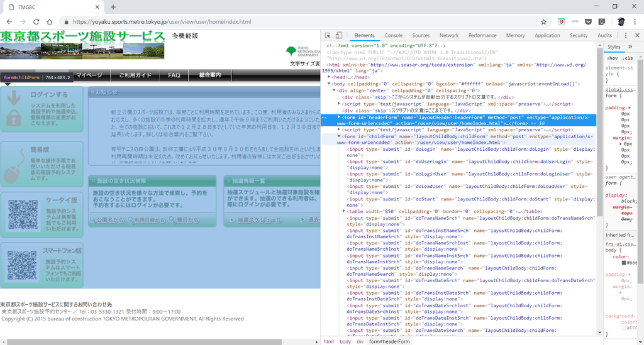Open the Network tab
The height and width of the screenshot is (345, 644).
coord(449,36)
